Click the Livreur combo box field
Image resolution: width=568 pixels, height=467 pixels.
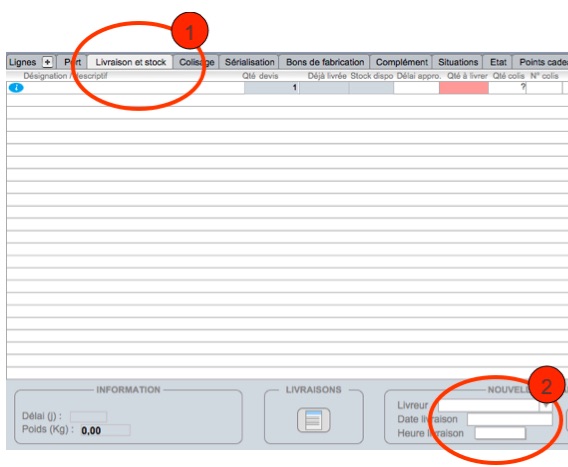(x=489, y=406)
